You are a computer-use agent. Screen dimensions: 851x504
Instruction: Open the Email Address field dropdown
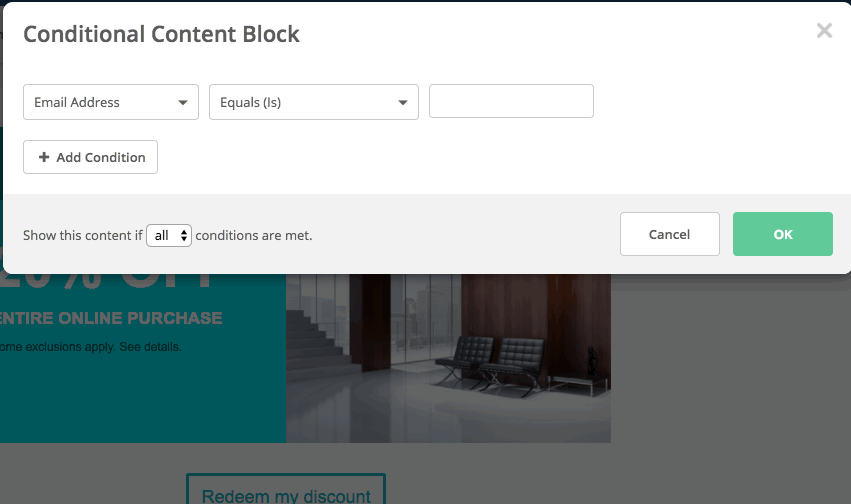(x=110, y=102)
